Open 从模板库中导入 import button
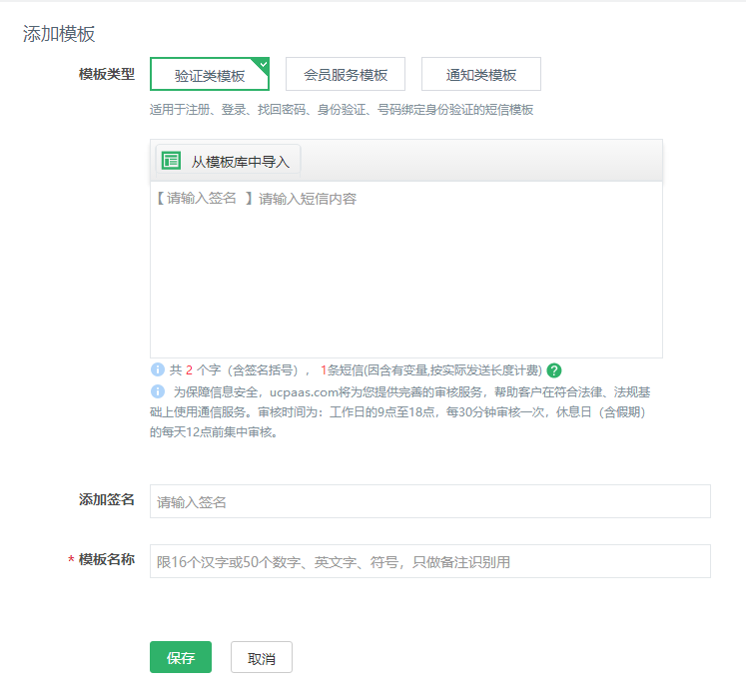 coord(228,161)
